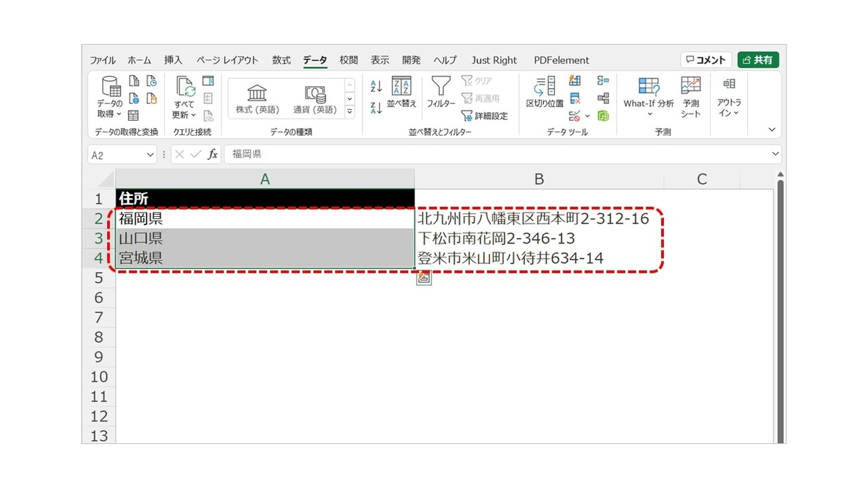
Task: Select cell with 登米市米山町小待井634-14
Action: click(x=539, y=258)
